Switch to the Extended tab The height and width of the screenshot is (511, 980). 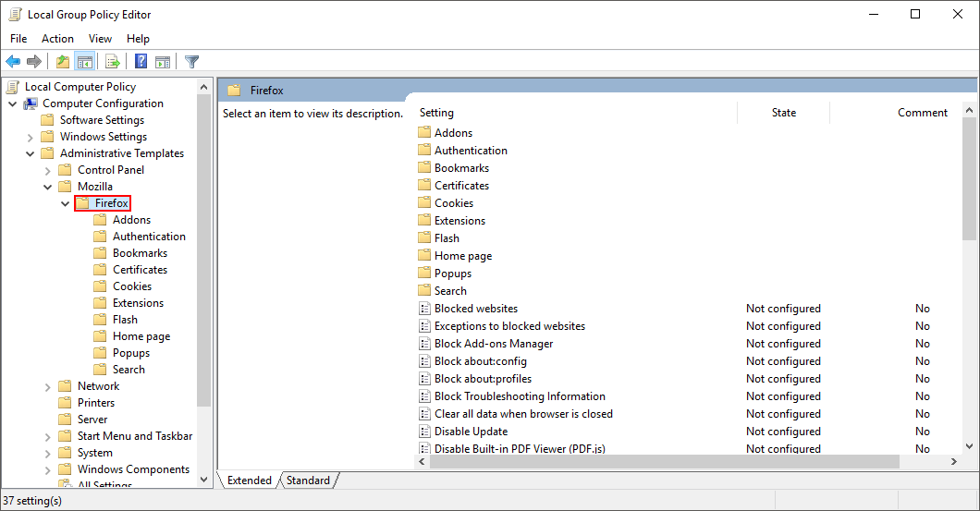[249, 480]
